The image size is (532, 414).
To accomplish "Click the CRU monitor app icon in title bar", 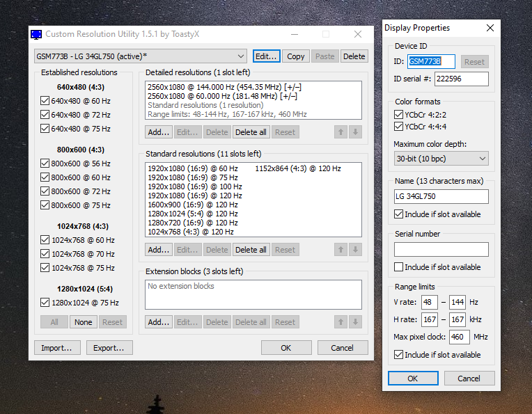I will [x=36, y=34].
